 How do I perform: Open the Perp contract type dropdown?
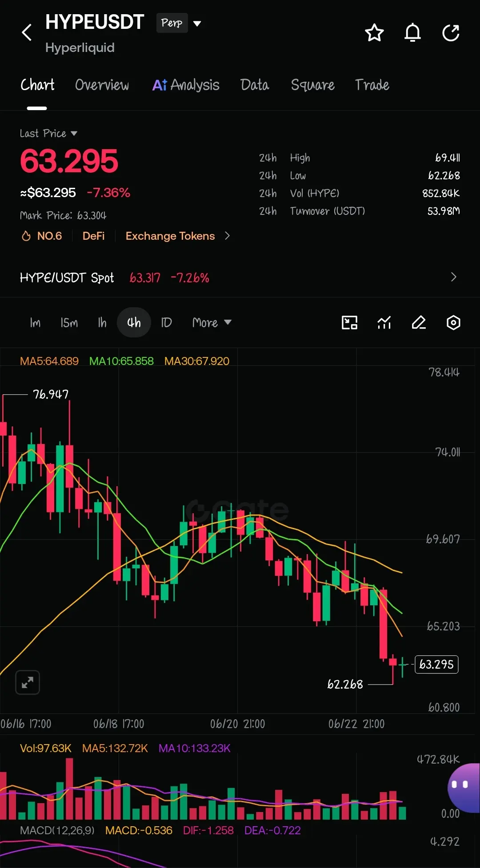pyautogui.click(x=179, y=23)
